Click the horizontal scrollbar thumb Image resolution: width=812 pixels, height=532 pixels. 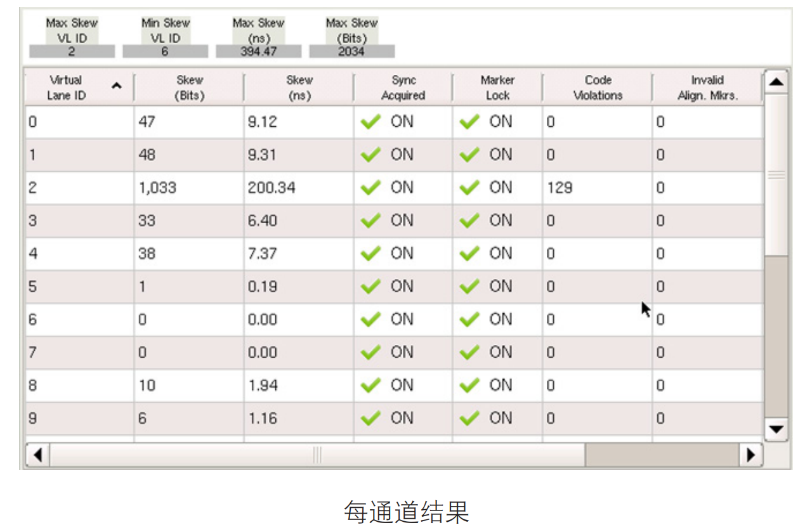coord(317,455)
